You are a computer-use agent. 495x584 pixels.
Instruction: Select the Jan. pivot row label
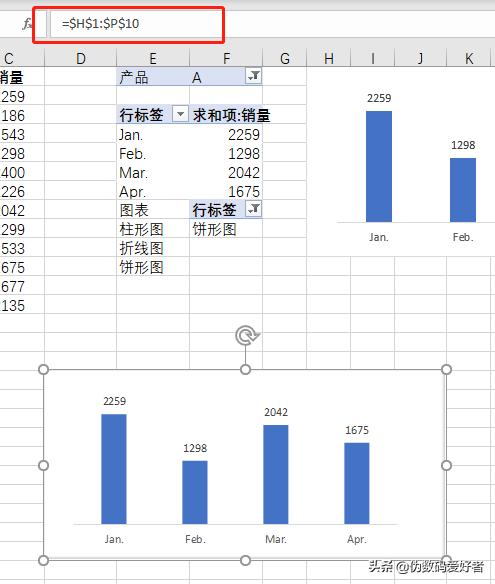click(x=153, y=134)
